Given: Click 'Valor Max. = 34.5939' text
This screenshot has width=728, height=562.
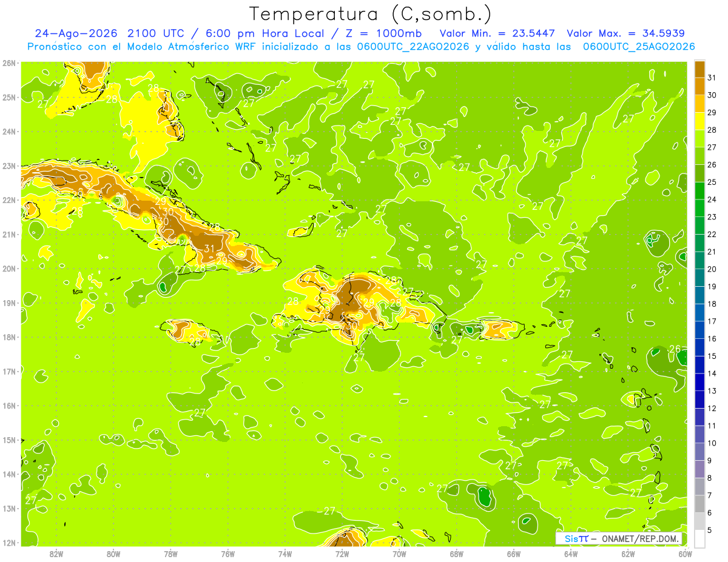Looking at the screenshot, I should click(x=626, y=33).
